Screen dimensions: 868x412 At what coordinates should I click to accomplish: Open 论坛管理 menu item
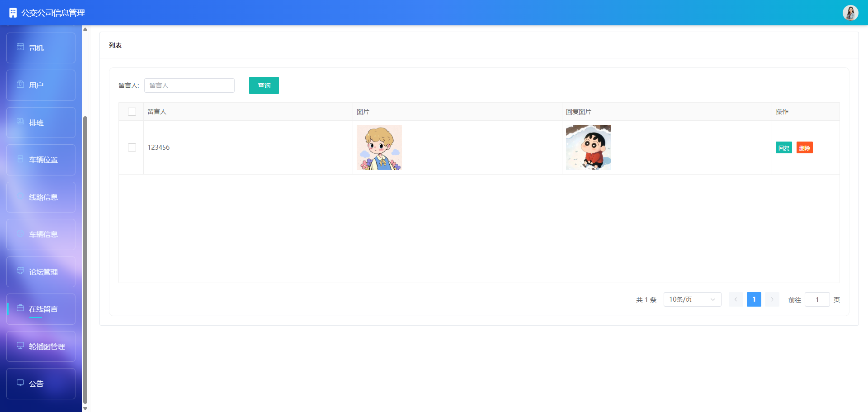[41, 272]
